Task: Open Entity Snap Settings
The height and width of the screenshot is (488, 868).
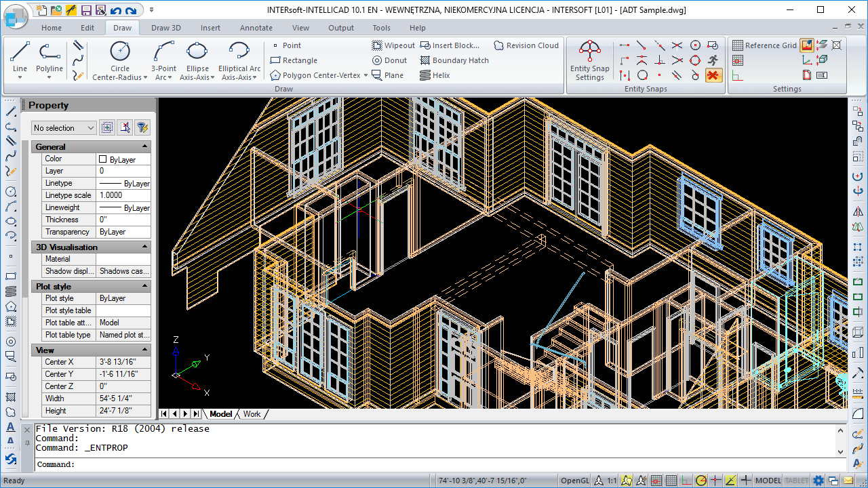Action: (x=589, y=60)
